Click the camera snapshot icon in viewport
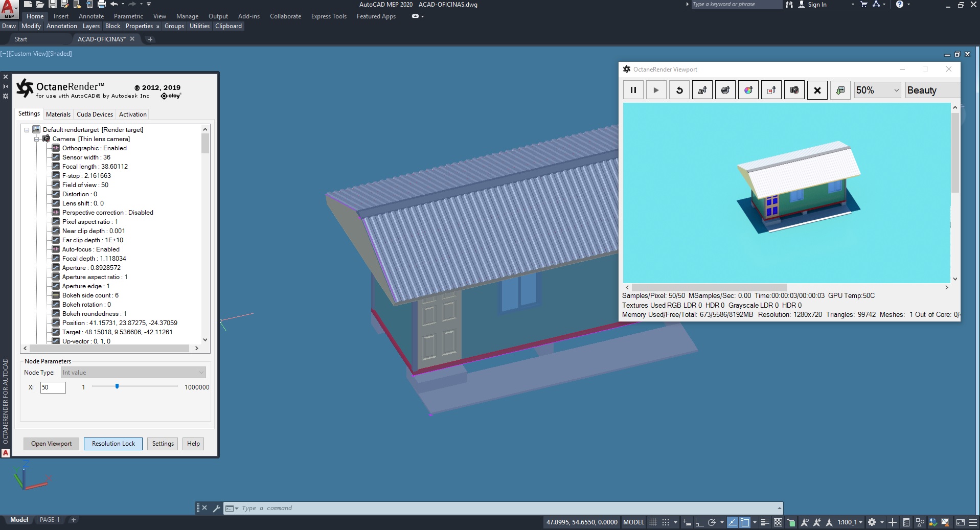 pos(794,90)
